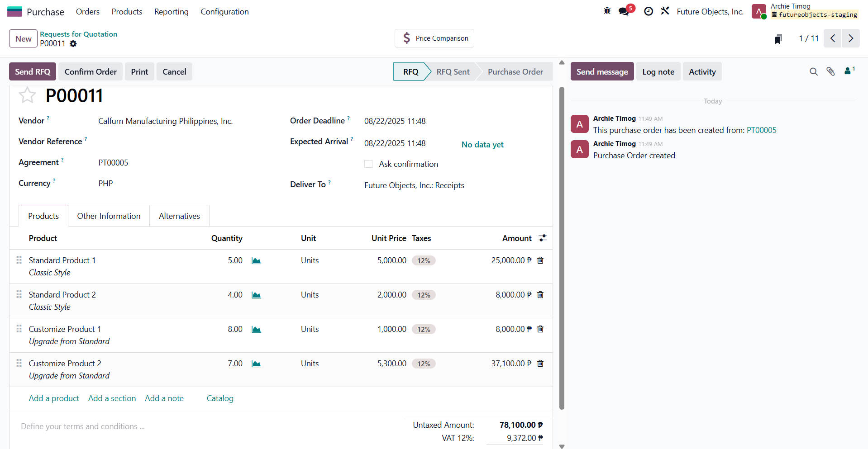Click the gear icon next to P00011
The height and width of the screenshot is (449, 868).
pos(73,44)
